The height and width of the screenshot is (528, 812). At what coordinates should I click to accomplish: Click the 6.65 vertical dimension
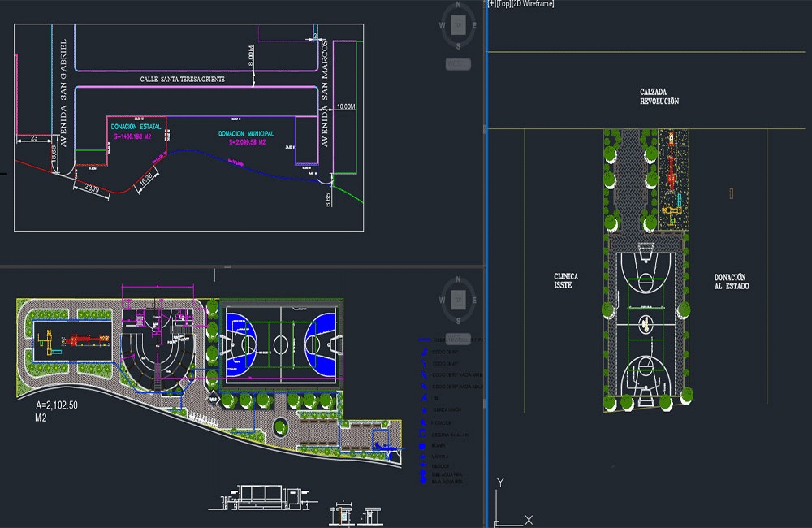pyautogui.click(x=327, y=200)
